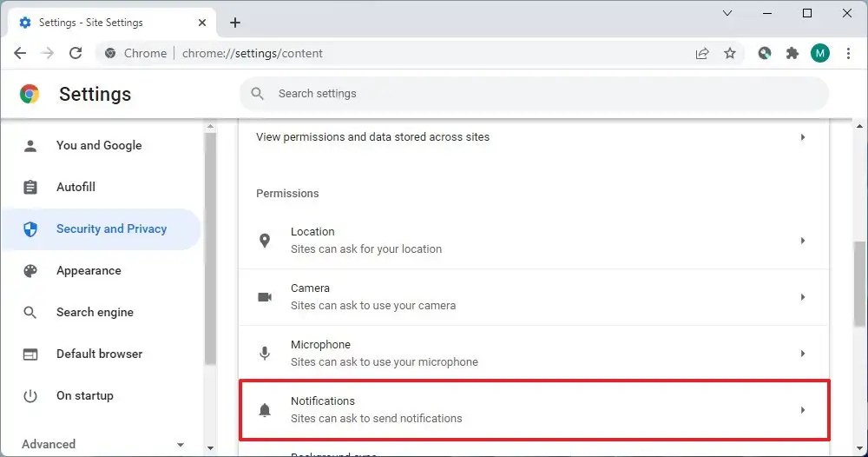Open You and Google section
Screen dimensions: 868x457
pyautogui.click(x=102, y=146)
